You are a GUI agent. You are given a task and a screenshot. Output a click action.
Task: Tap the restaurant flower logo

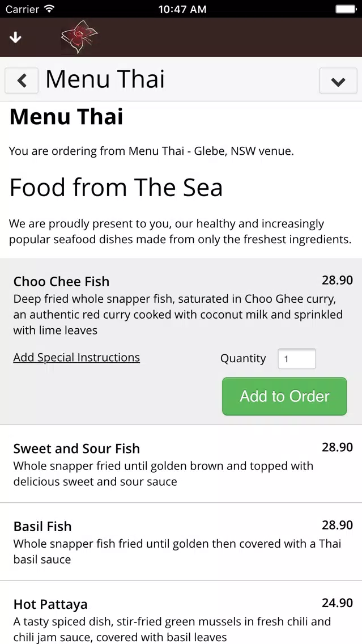coord(79,37)
